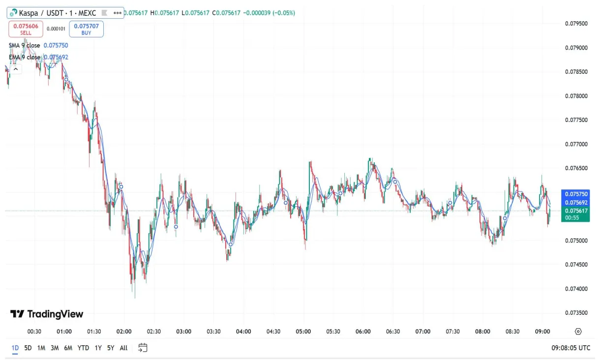Collapse the indicator legend with the chevron
This screenshot has width=600, height=364.
(15, 69)
